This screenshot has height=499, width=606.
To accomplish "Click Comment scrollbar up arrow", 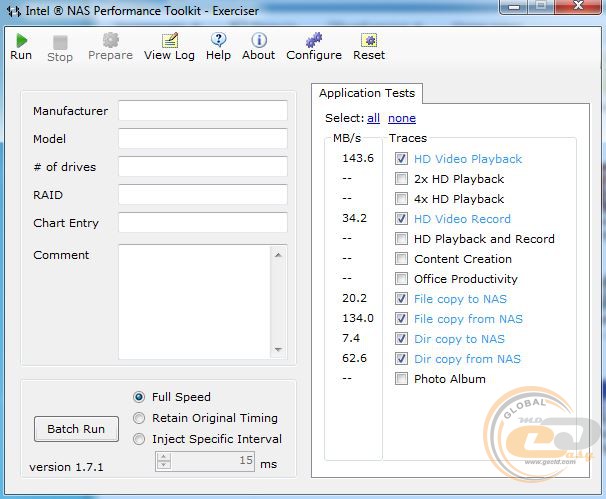I will point(278,255).
